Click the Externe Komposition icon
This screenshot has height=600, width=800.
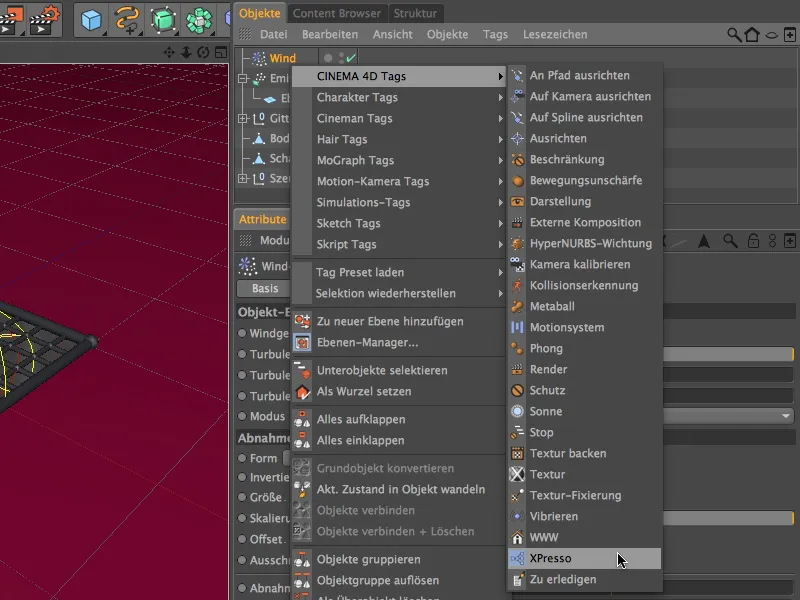point(517,222)
